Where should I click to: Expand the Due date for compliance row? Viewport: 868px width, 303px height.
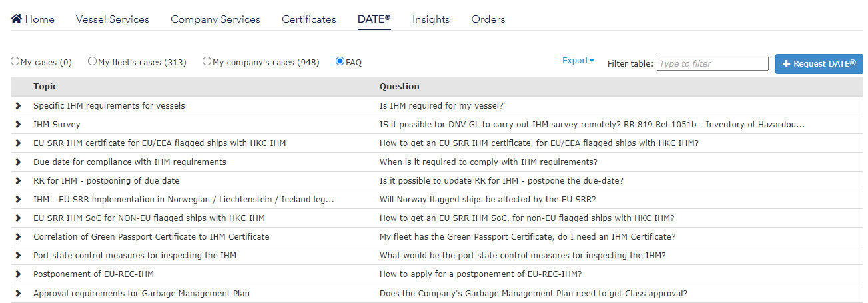click(19, 162)
